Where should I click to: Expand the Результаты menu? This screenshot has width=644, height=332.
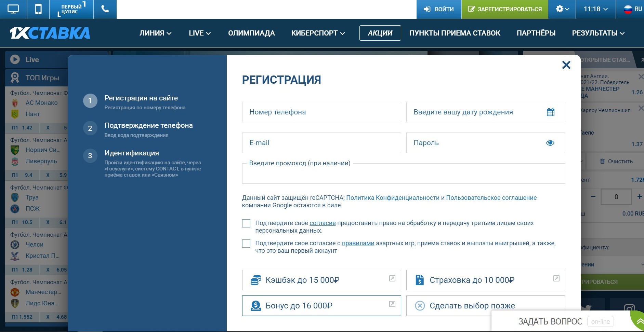coord(598,33)
